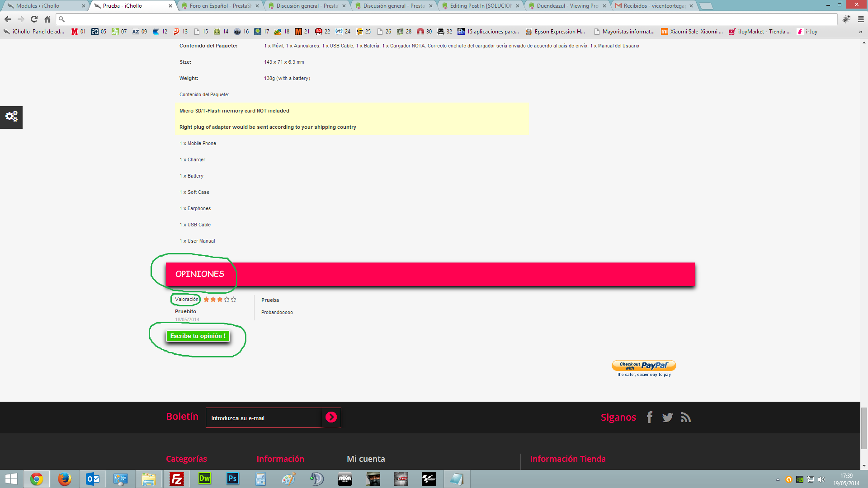Click the settings gears icon on left edge
The width and height of the screenshot is (868, 488).
pos(11,117)
